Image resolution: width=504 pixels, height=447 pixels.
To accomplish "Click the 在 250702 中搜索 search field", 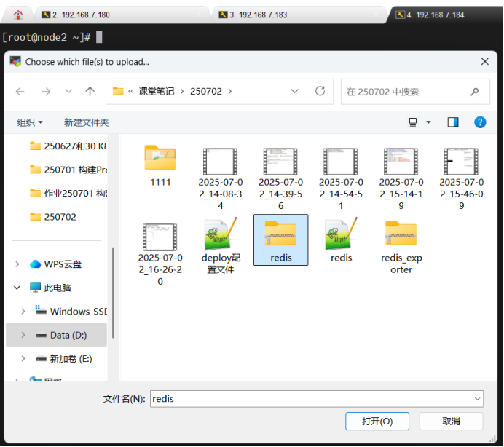I will point(408,92).
